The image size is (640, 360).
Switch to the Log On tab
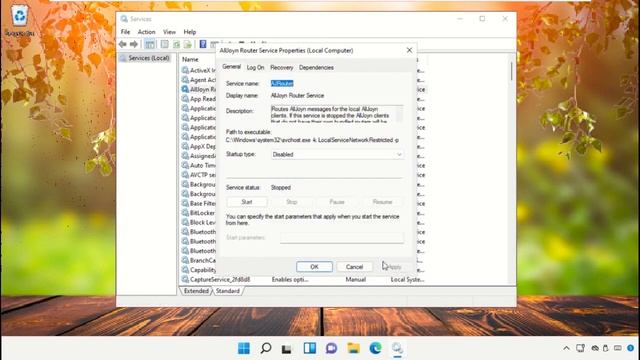tap(256, 67)
